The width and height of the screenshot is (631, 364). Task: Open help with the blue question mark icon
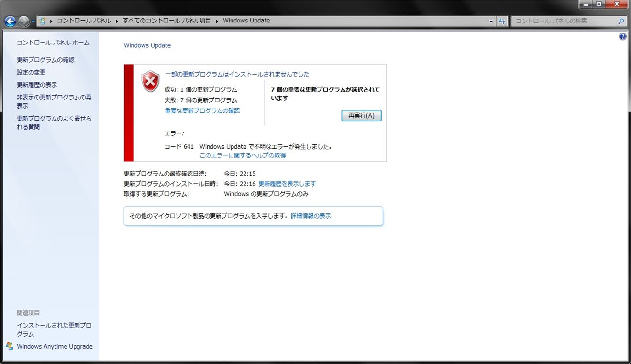click(x=622, y=36)
